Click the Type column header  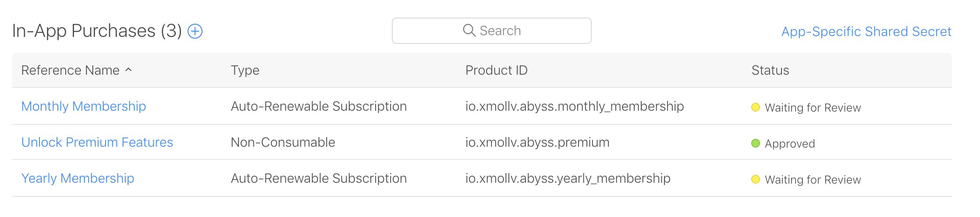point(245,70)
